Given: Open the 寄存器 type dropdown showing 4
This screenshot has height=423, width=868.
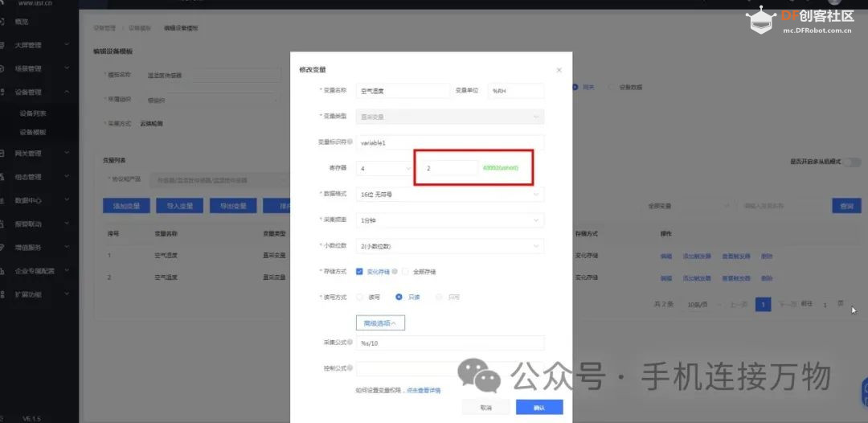Looking at the screenshot, I should tap(383, 168).
